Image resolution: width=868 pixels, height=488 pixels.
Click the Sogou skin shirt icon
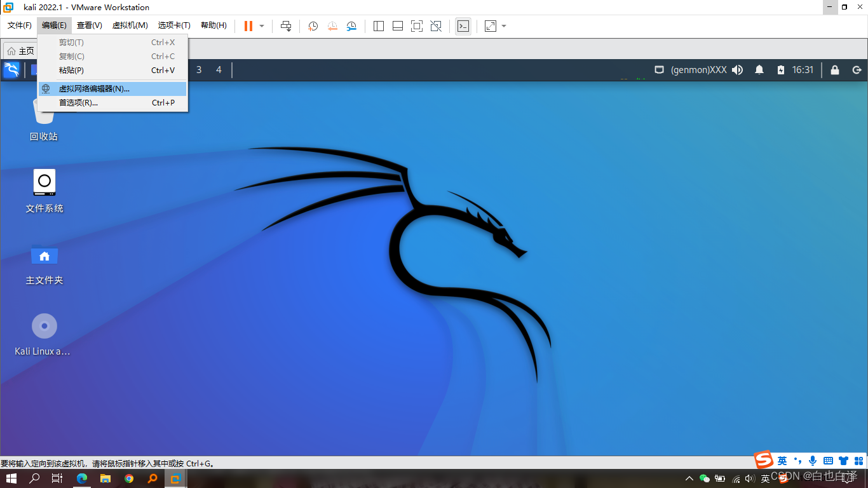[x=844, y=461]
